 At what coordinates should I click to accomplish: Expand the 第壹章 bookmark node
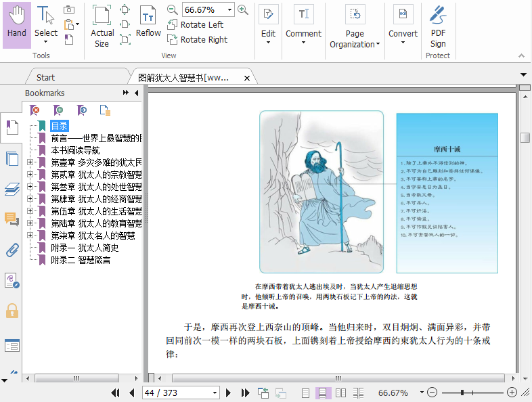(30, 162)
